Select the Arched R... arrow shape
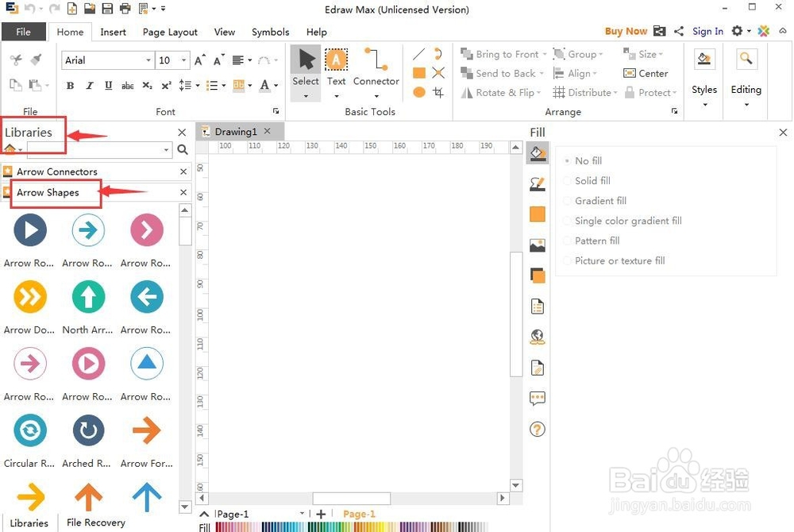The image size is (794, 532). pos(88,430)
